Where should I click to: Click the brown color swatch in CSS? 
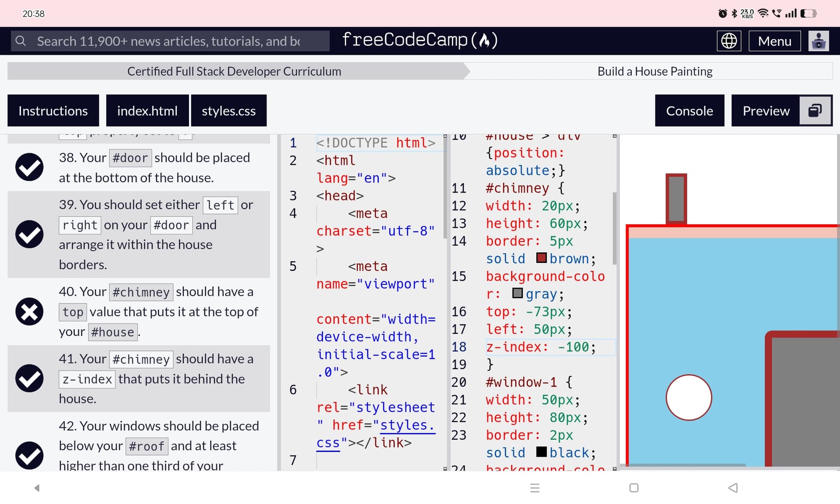pos(541,258)
